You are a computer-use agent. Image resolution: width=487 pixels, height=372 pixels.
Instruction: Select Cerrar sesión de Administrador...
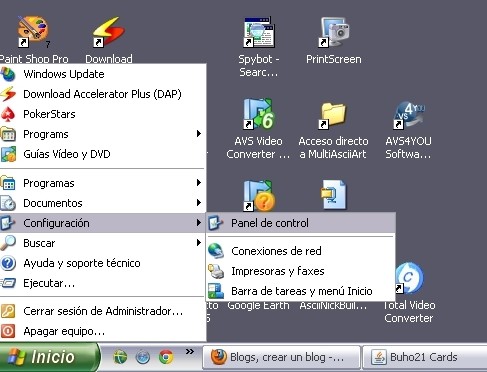[x=102, y=311]
